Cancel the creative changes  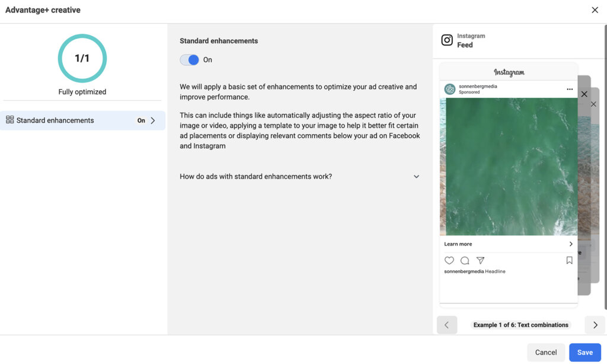pyautogui.click(x=546, y=352)
